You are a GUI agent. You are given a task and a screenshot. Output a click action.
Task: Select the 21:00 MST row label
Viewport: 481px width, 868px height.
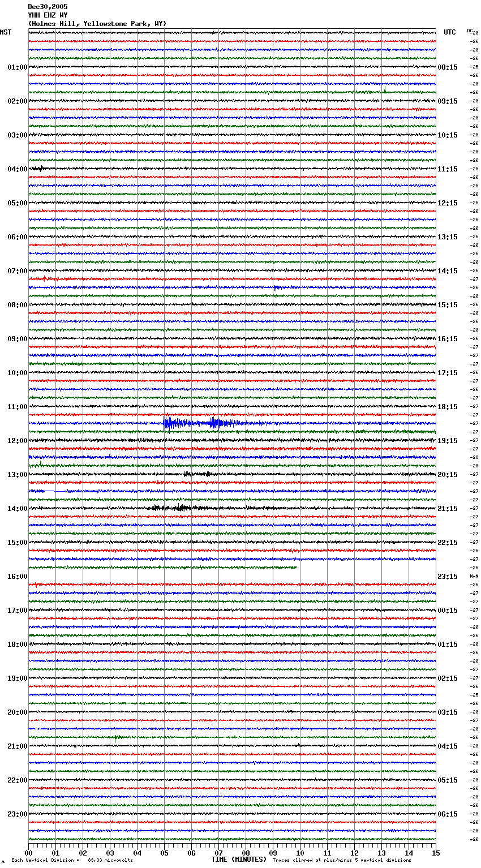[x=18, y=746]
